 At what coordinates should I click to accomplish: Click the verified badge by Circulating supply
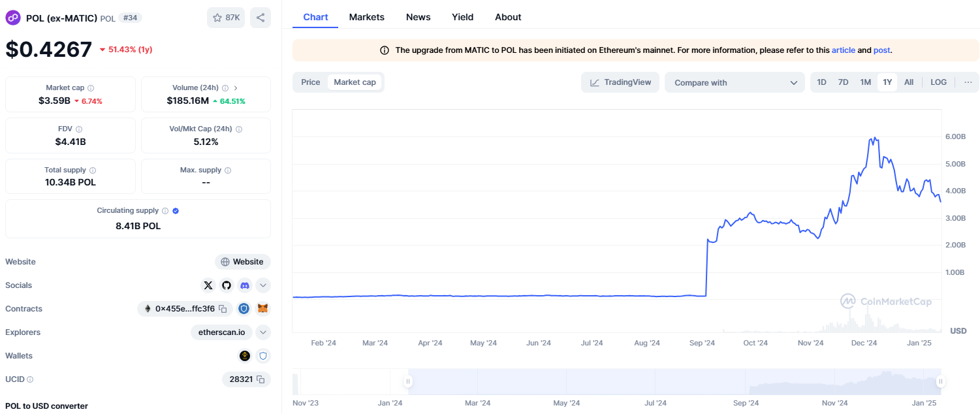176,211
